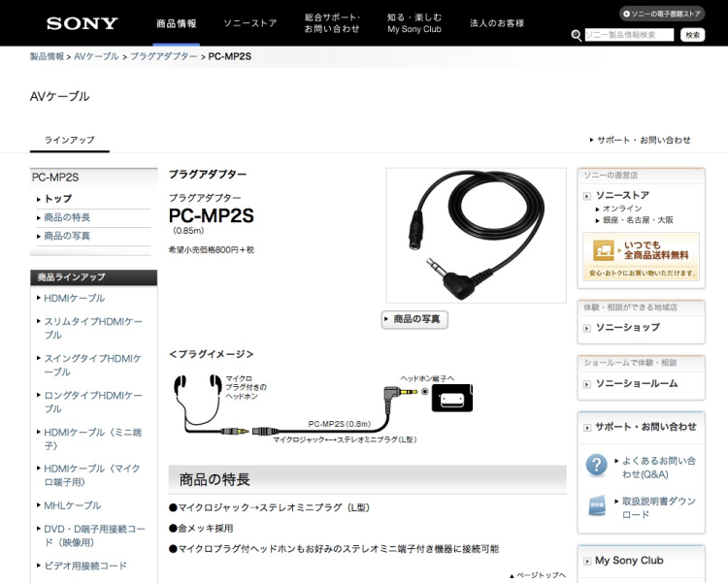Viewport: 728px width, 583px height.
Task: Click the arrow icon beside サポート・お問い合わせ sidebar heading
Action: click(x=587, y=428)
